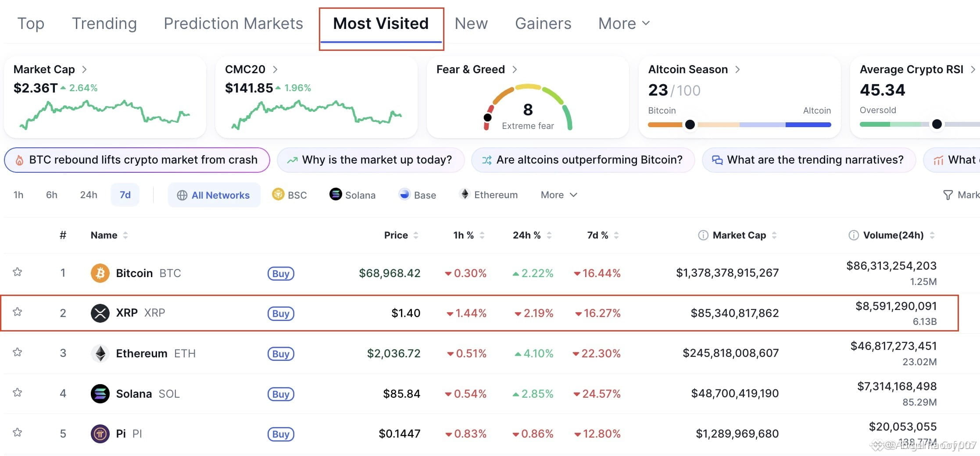Open 'Why is the market up today?' chip
The image size is (980, 456).
pyautogui.click(x=371, y=160)
